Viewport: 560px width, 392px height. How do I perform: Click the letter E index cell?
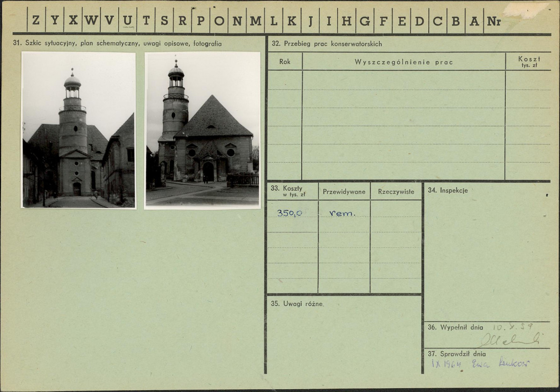(401, 21)
